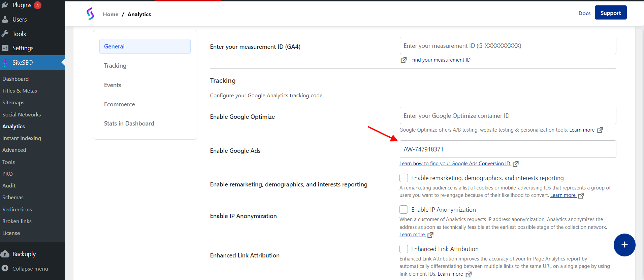Screen dimensions: 644x280
Task: Tick the Enable IP Anonymization checkbox
Action: coord(404,209)
